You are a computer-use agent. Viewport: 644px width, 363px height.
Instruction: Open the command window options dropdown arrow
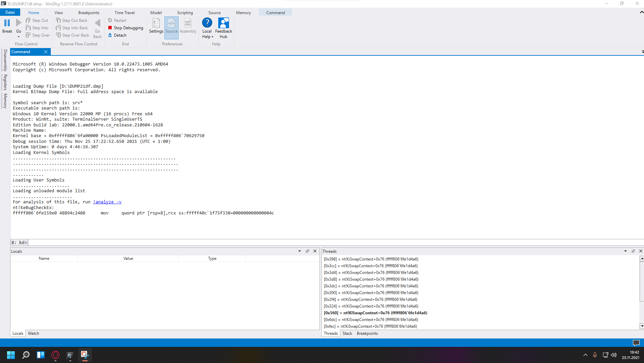(642, 52)
